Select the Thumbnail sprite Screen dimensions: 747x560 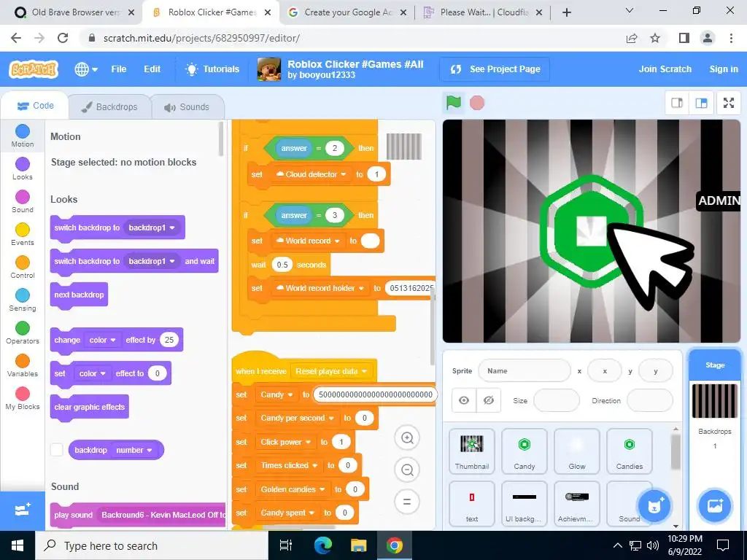pos(472,451)
